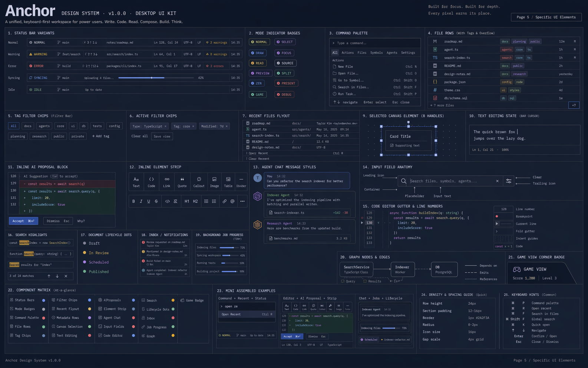Insert a Table from the element strip

(x=228, y=182)
